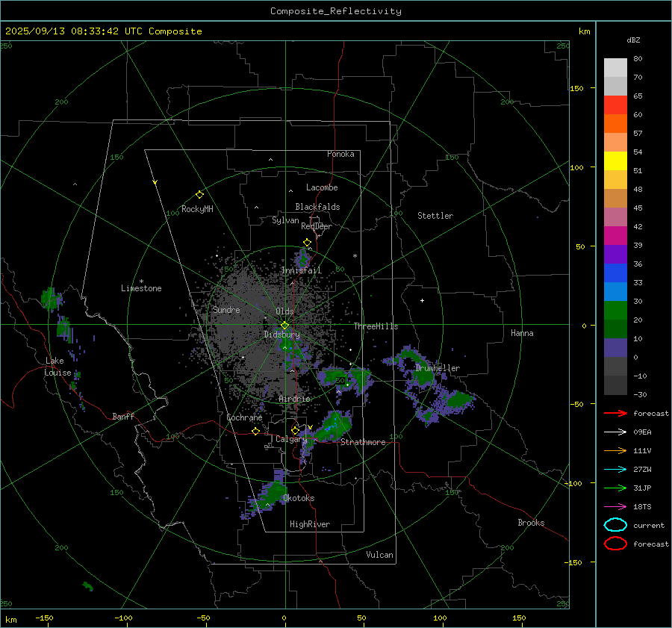
Task: Pick the light blue 30-33 dBZ swatch
Action: coord(615,292)
